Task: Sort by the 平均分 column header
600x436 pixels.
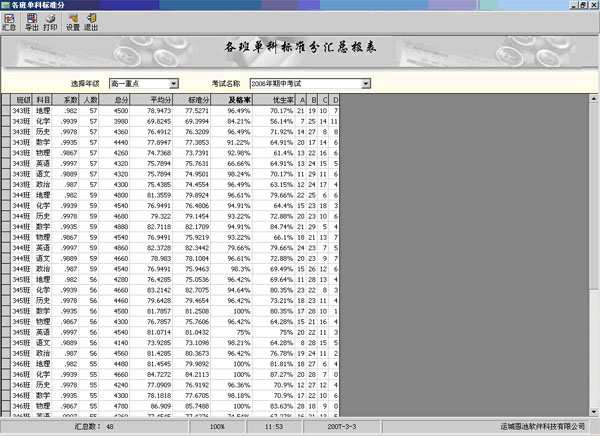Action: 158,100
